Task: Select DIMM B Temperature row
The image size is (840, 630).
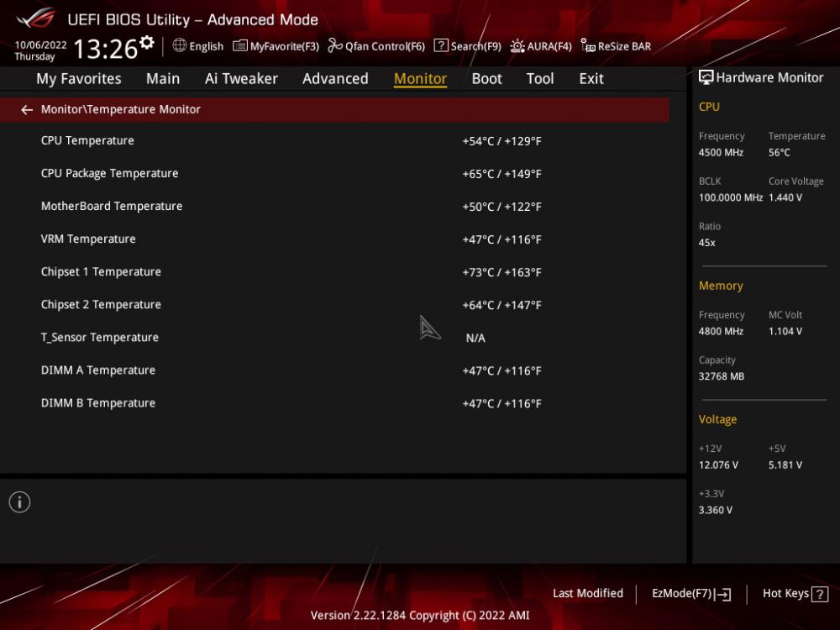Action: point(334,403)
